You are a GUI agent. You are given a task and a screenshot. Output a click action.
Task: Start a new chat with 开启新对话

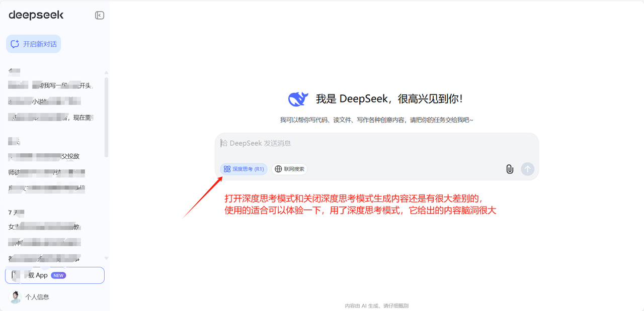tap(34, 44)
